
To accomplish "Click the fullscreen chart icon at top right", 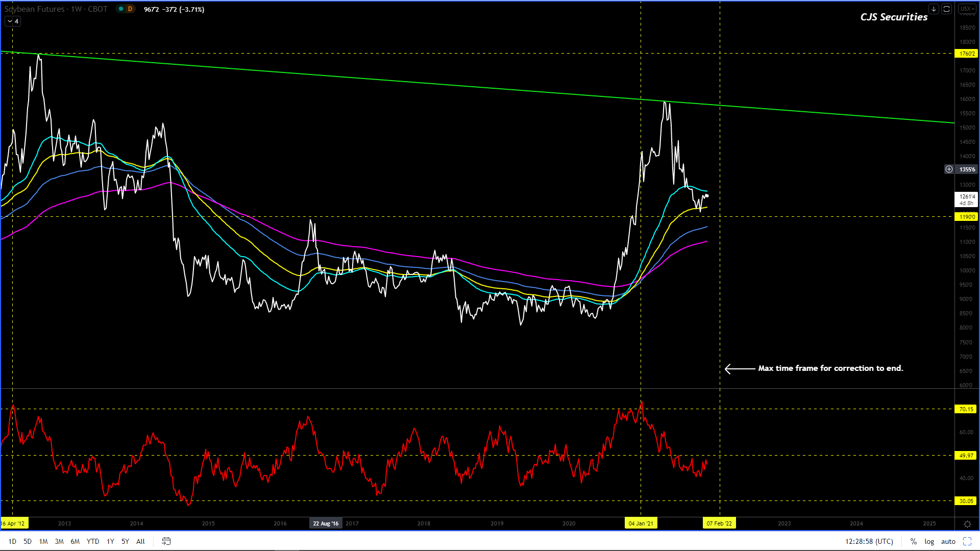I will coord(946,9).
